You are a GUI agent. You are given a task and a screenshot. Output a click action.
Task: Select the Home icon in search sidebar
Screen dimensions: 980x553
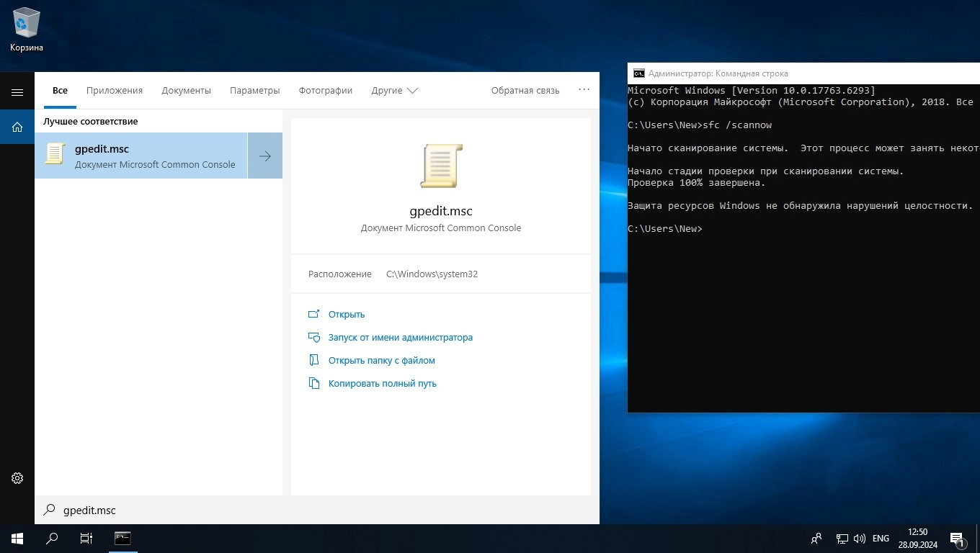(x=17, y=127)
